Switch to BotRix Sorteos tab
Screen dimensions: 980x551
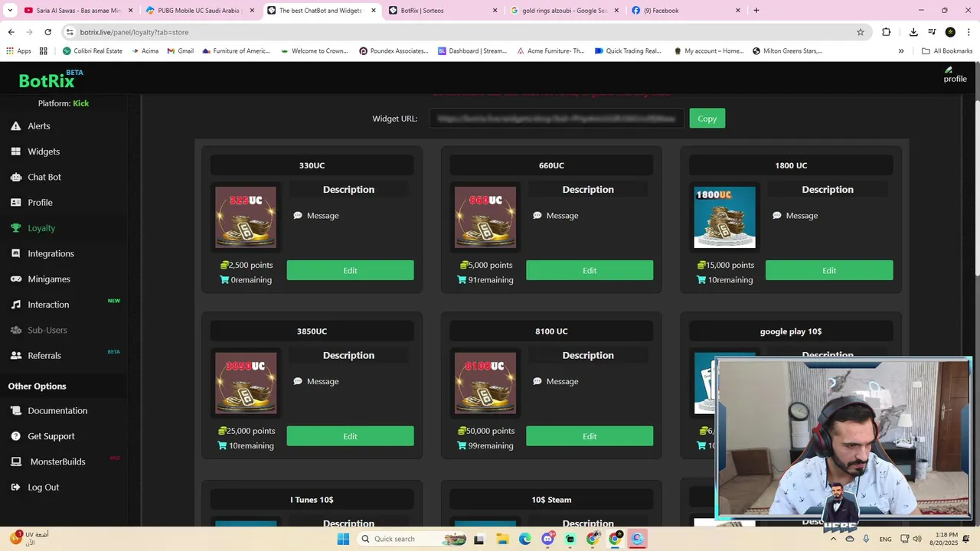(x=443, y=11)
